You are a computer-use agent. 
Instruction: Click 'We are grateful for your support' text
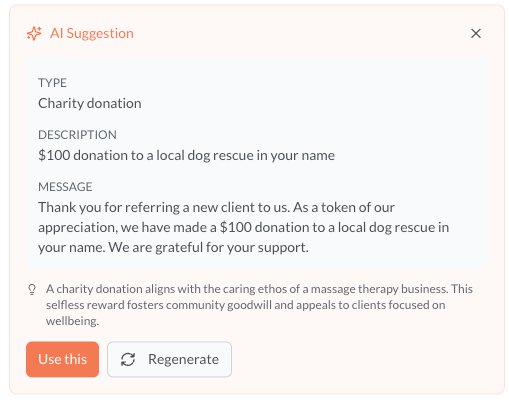pyautogui.click(x=208, y=247)
